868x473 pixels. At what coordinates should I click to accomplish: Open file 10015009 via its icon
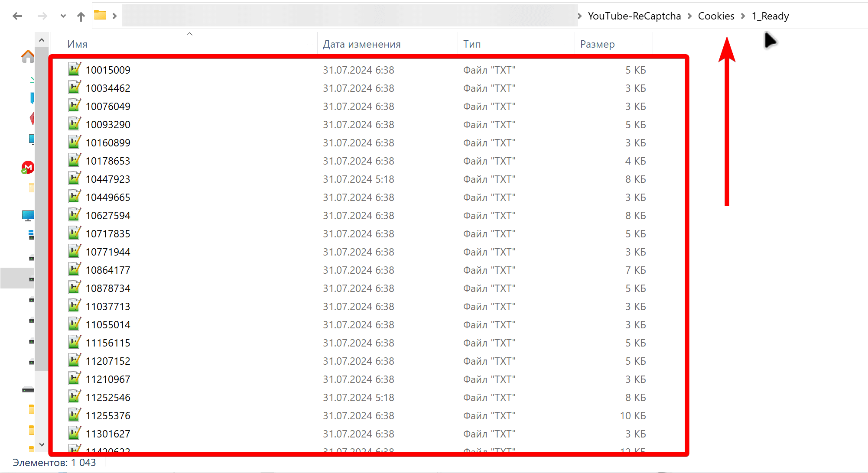click(75, 69)
